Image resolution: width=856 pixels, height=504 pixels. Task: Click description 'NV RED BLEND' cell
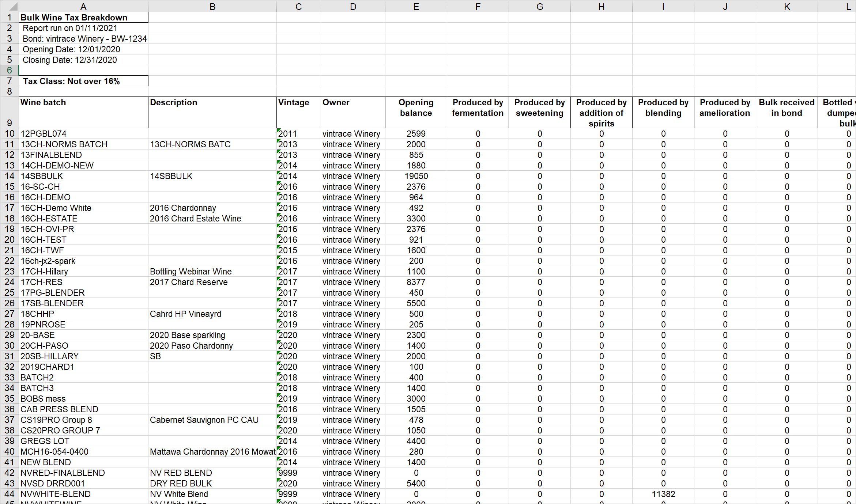212,473
